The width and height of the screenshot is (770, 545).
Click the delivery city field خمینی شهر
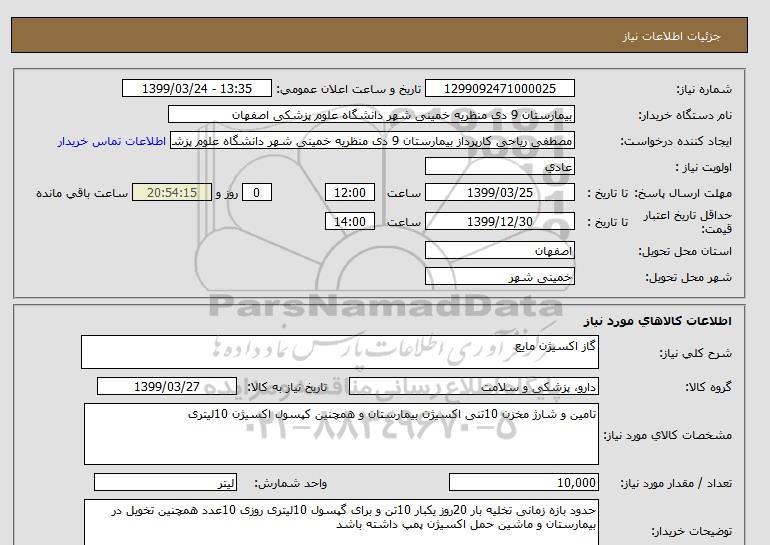tap(499, 276)
